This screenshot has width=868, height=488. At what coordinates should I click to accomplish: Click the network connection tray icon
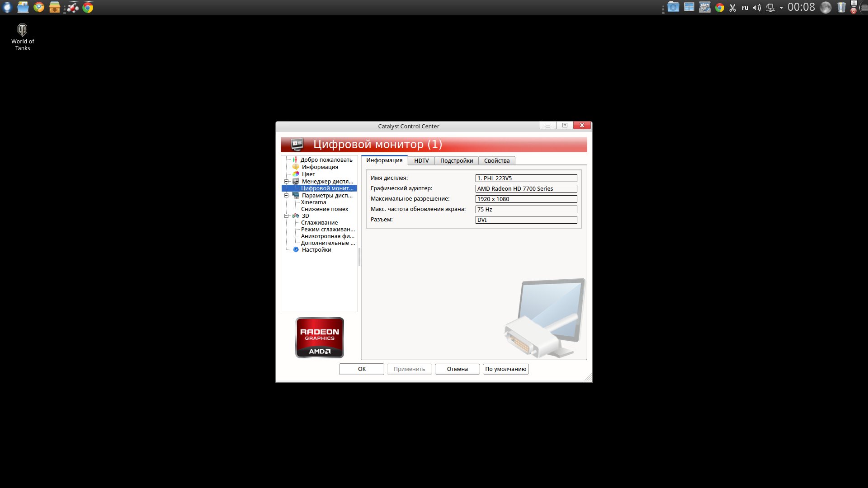coord(770,8)
